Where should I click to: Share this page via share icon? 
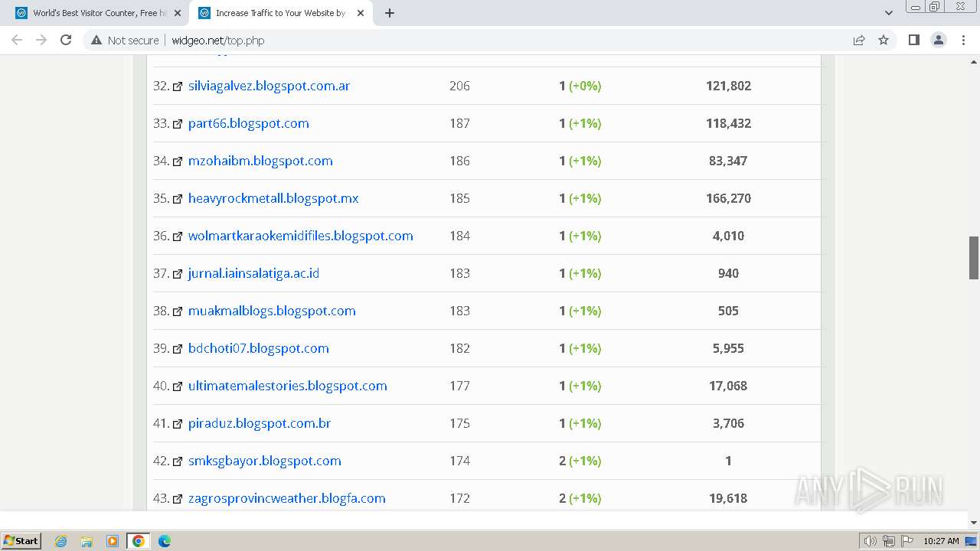point(859,40)
